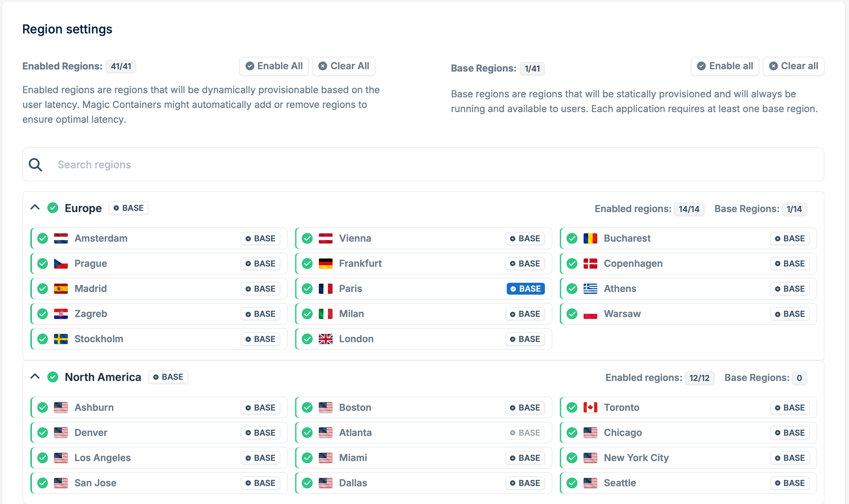Toggle the green enabled check for Frankfurt
The width and height of the screenshot is (849, 504).
[x=307, y=264]
